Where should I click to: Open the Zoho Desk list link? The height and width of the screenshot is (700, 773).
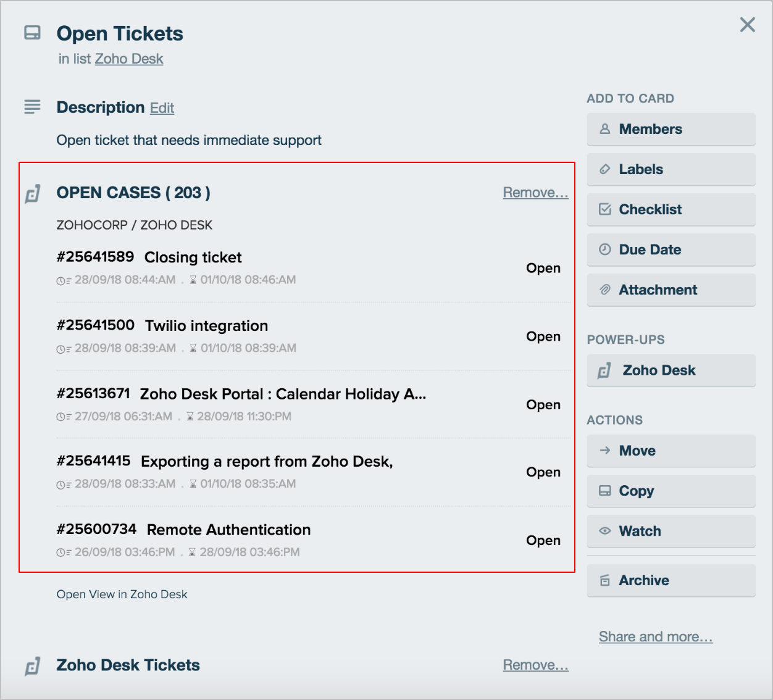point(128,59)
